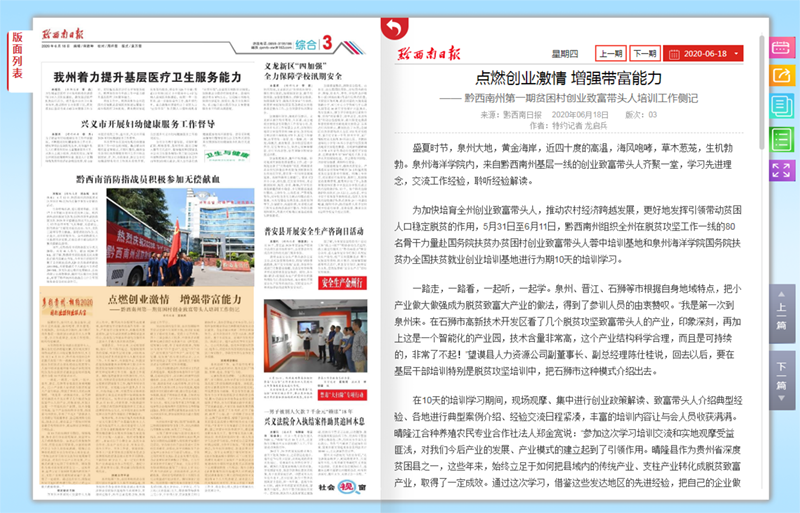This screenshot has height=513, width=800.
Task: Click the red back arrow icon
Action: coord(395,28)
